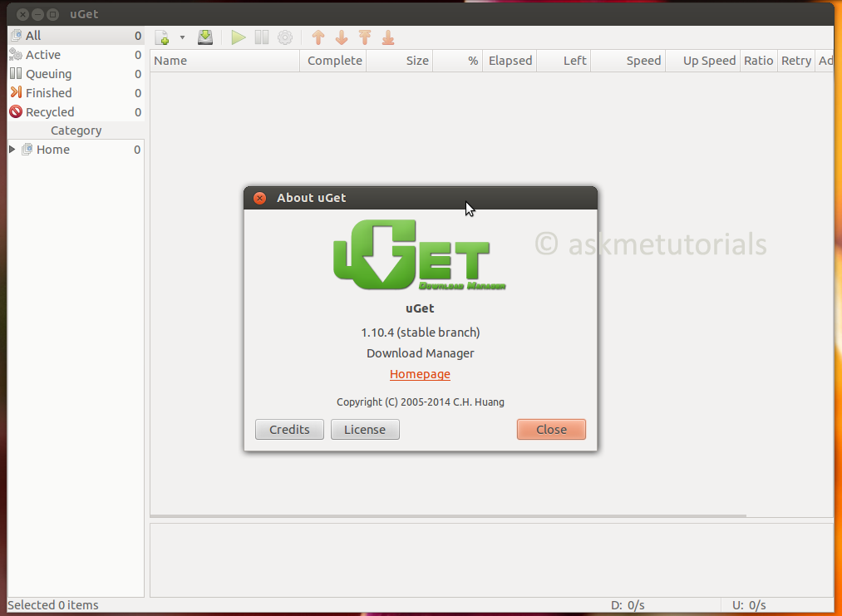Select the Active status row
Screen dimensions: 842x616
76,55
